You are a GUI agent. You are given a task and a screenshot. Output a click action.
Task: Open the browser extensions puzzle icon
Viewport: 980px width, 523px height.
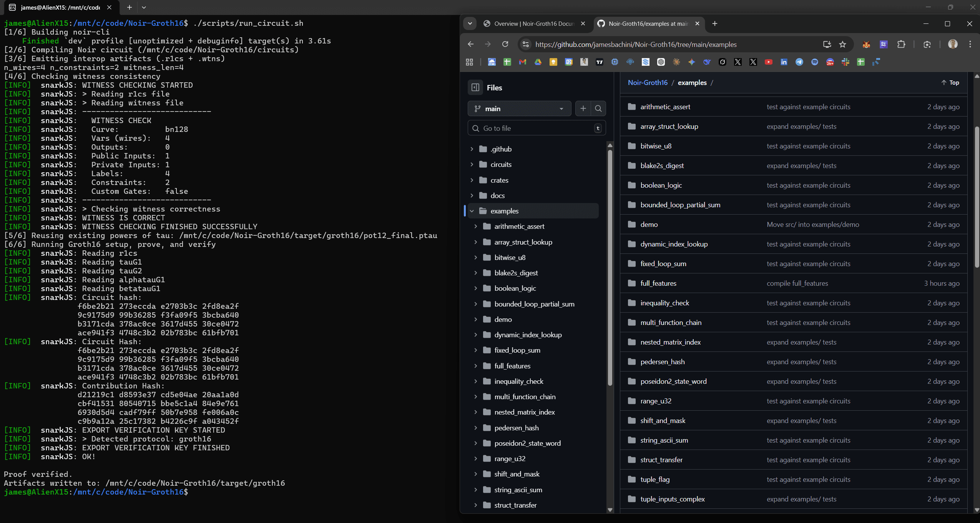click(901, 44)
